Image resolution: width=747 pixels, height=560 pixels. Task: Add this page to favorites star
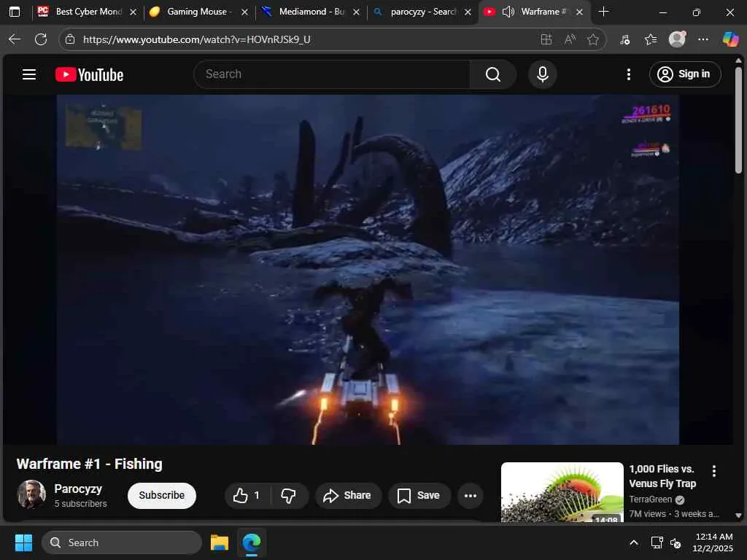pyautogui.click(x=592, y=39)
